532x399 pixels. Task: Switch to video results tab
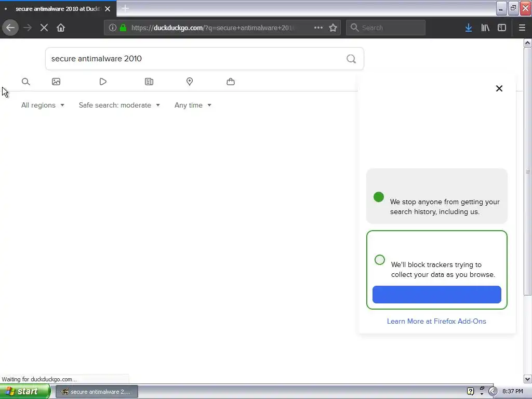click(x=103, y=82)
